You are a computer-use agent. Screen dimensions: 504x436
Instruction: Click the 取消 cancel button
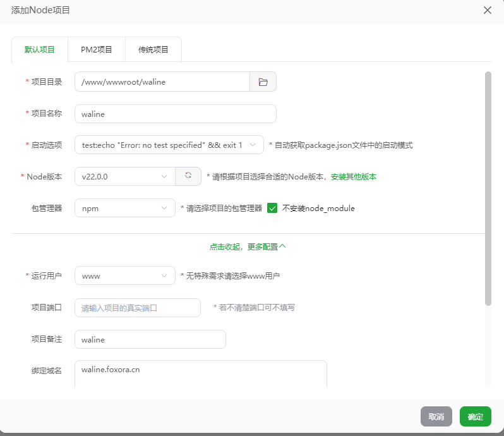coord(436,417)
